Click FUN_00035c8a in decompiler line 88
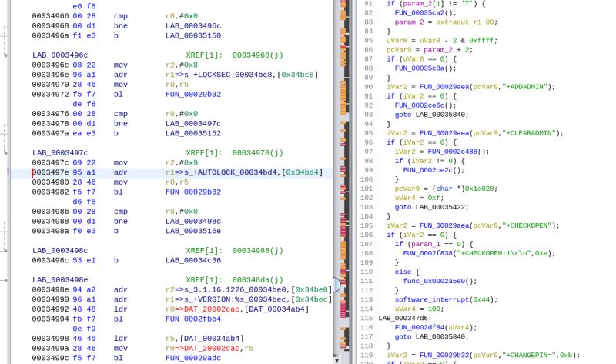616x364 pixels. [x=420, y=68]
